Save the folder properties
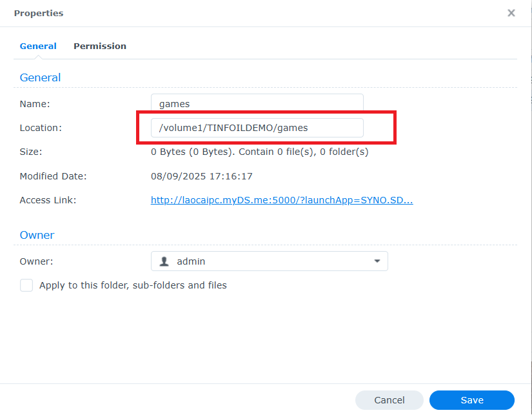Image resolution: width=532 pixels, height=415 pixels. coord(472,400)
